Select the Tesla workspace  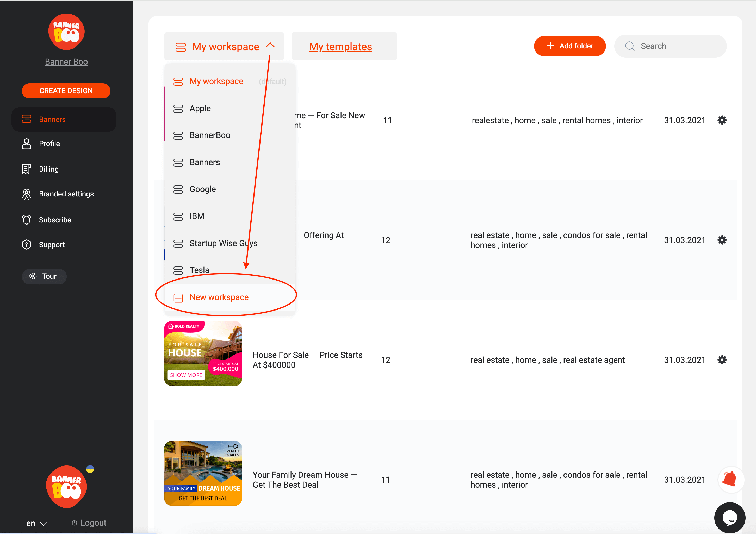pyautogui.click(x=230, y=270)
